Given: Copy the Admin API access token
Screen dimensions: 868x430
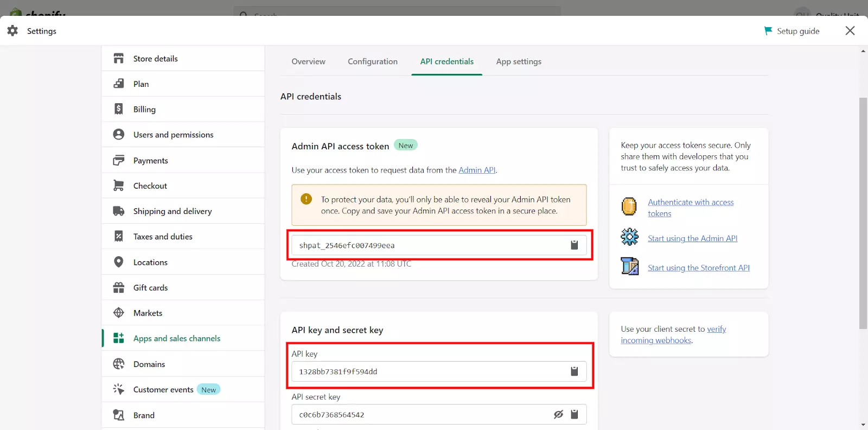Looking at the screenshot, I should pos(574,245).
